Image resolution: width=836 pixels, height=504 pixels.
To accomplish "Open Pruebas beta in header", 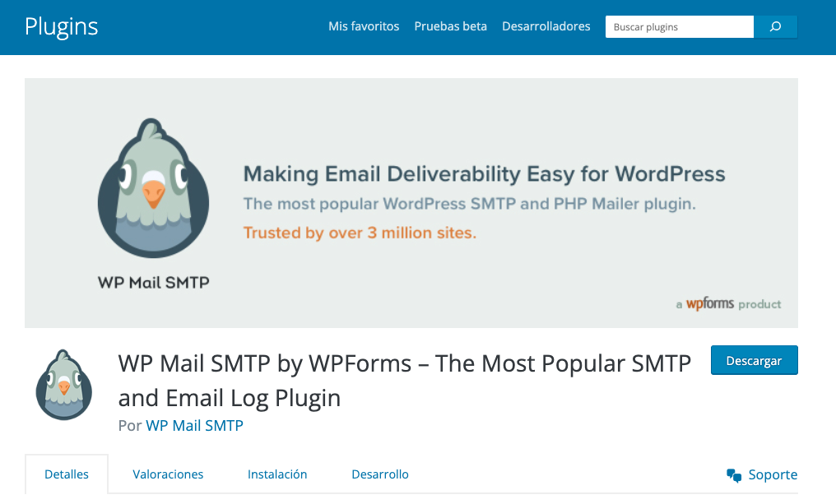I will [x=451, y=26].
